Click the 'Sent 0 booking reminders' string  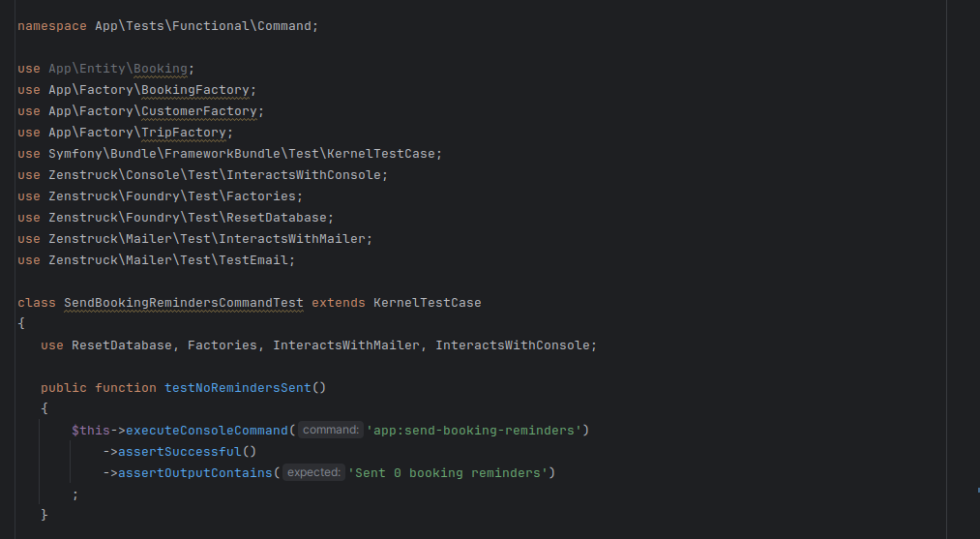448,473
